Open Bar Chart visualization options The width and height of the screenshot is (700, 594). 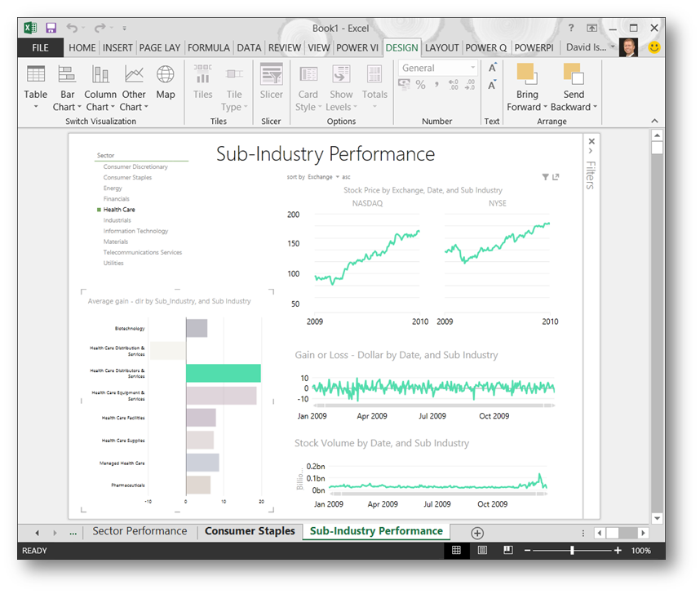click(x=67, y=87)
